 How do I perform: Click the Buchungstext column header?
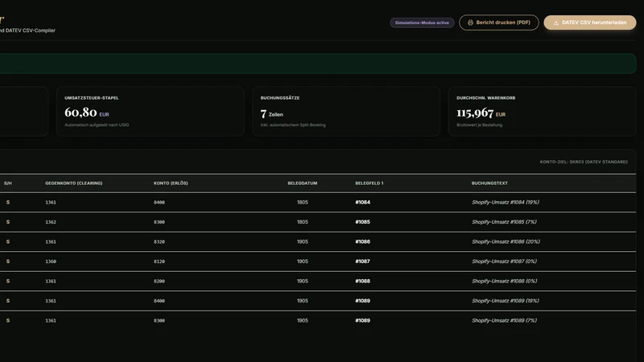489,183
